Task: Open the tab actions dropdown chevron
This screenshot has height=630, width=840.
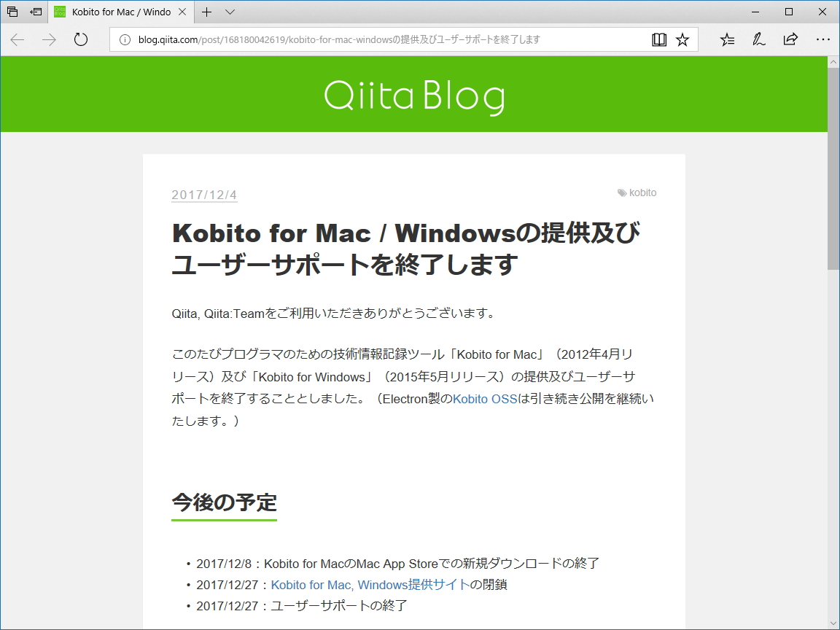Action: pyautogui.click(x=228, y=12)
